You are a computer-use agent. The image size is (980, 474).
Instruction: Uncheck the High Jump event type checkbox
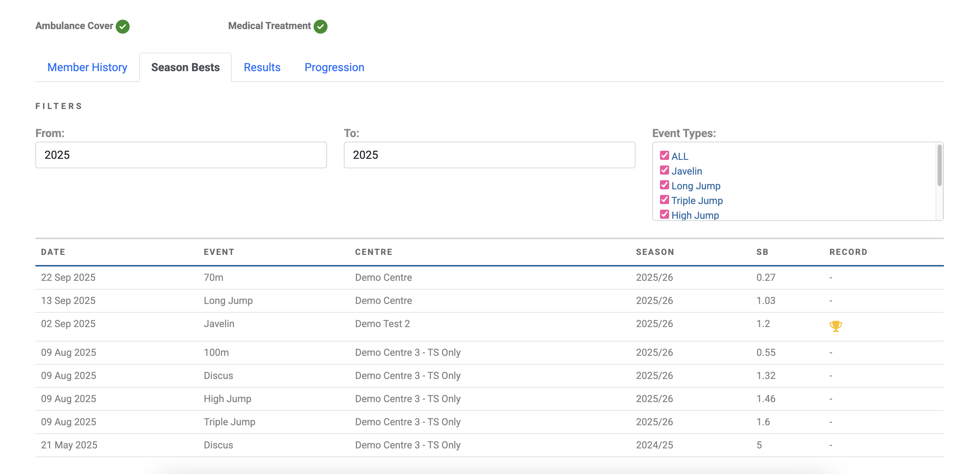pos(664,214)
